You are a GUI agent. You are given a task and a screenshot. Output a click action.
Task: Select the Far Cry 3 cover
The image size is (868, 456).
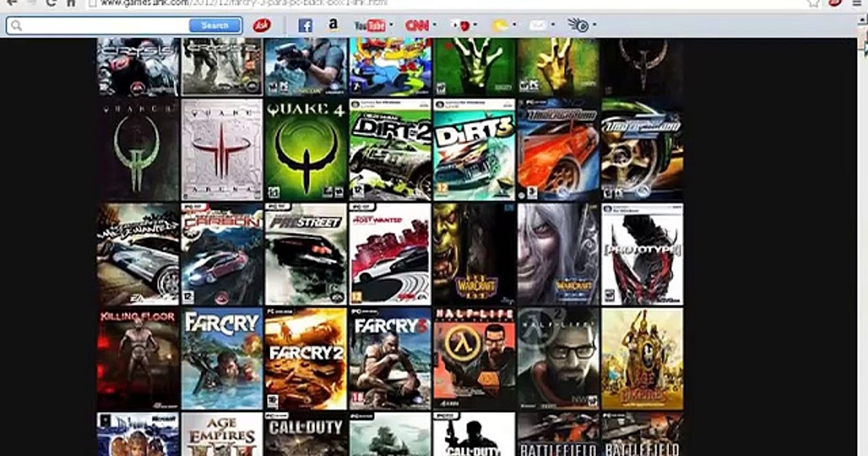coord(391,359)
